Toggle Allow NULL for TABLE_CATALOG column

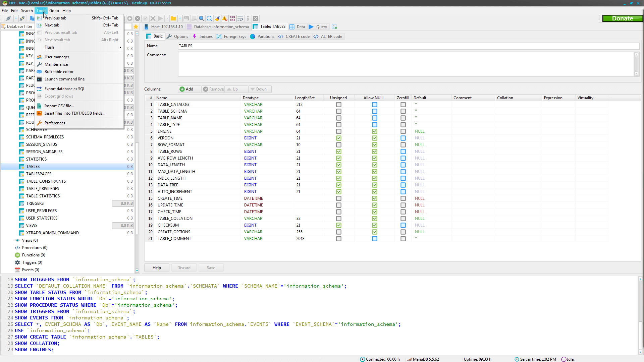coord(374,105)
